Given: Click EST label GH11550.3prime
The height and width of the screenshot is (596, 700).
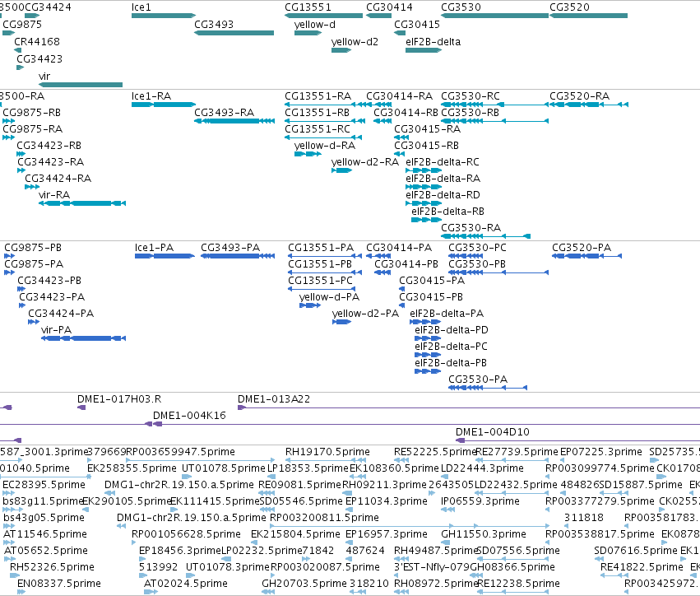Looking at the screenshot, I should (x=484, y=535).
